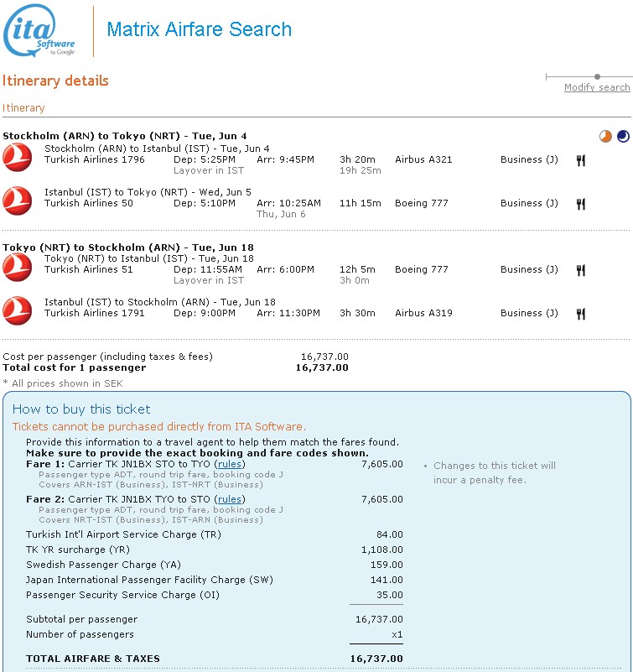The width and height of the screenshot is (633, 672).
Task: Open the Modify search link
Action: pyautogui.click(x=596, y=88)
